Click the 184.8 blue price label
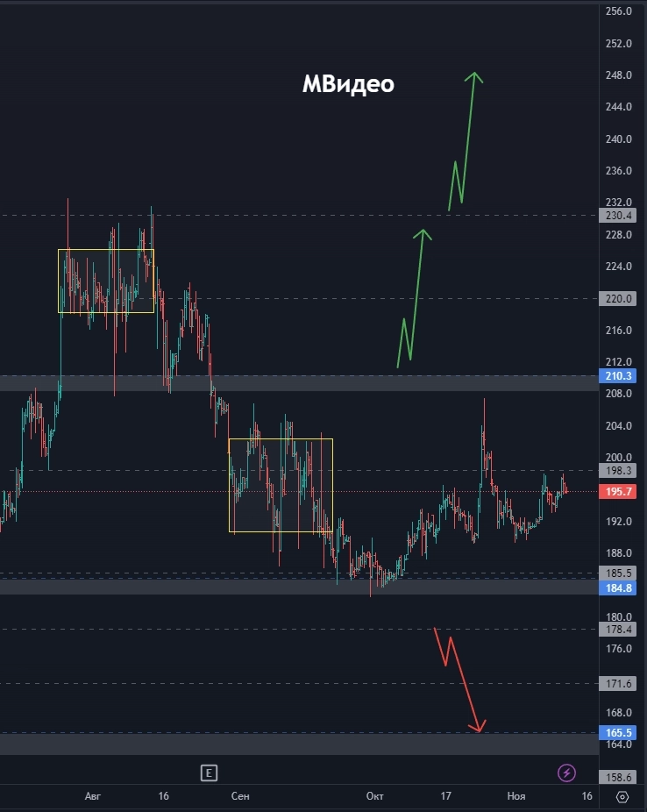This screenshot has width=647, height=812. pyautogui.click(x=618, y=588)
